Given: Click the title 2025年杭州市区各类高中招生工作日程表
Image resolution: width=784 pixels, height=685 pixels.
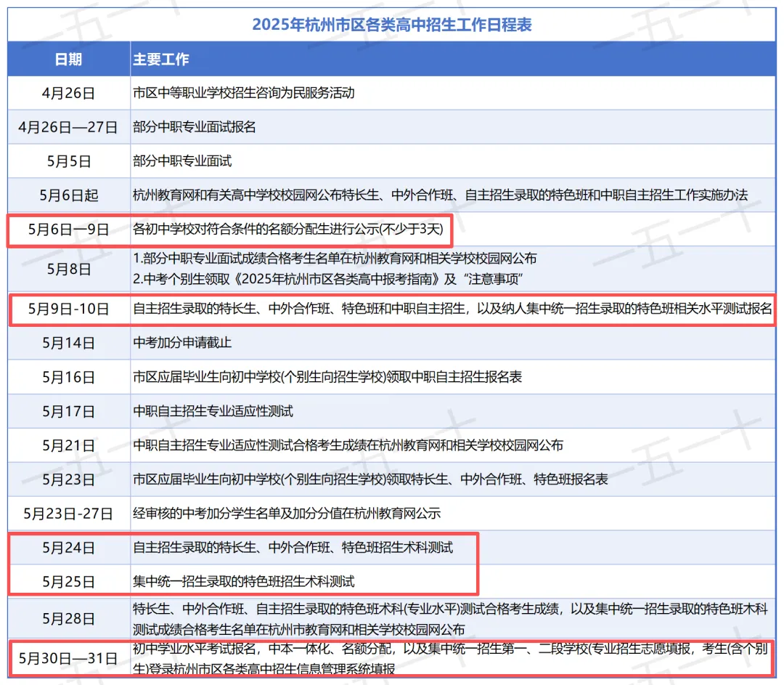Looking at the screenshot, I should pyautogui.click(x=392, y=24).
